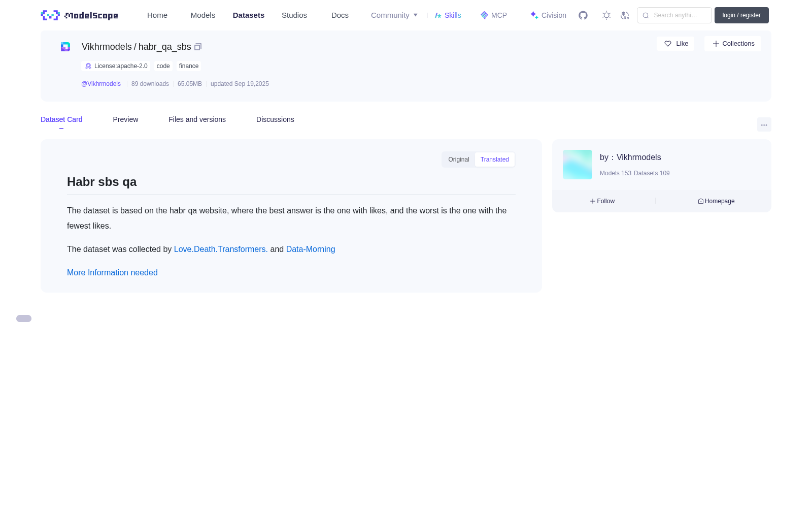Open Studios in the navbar

pyautogui.click(x=294, y=15)
